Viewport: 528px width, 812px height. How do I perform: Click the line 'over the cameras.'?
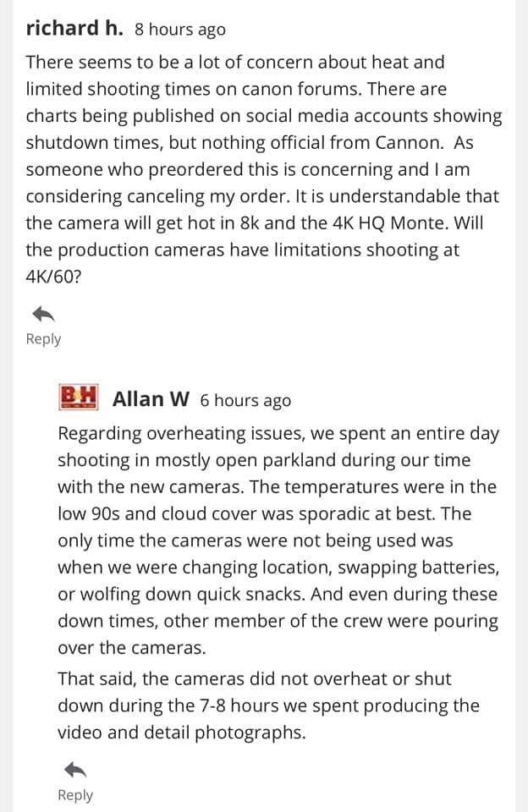[x=132, y=648]
